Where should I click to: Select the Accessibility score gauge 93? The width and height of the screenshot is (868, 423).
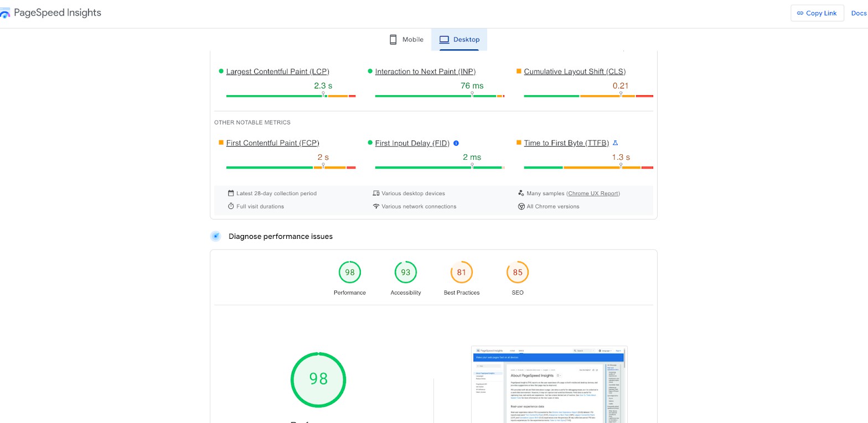tap(406, 272)
